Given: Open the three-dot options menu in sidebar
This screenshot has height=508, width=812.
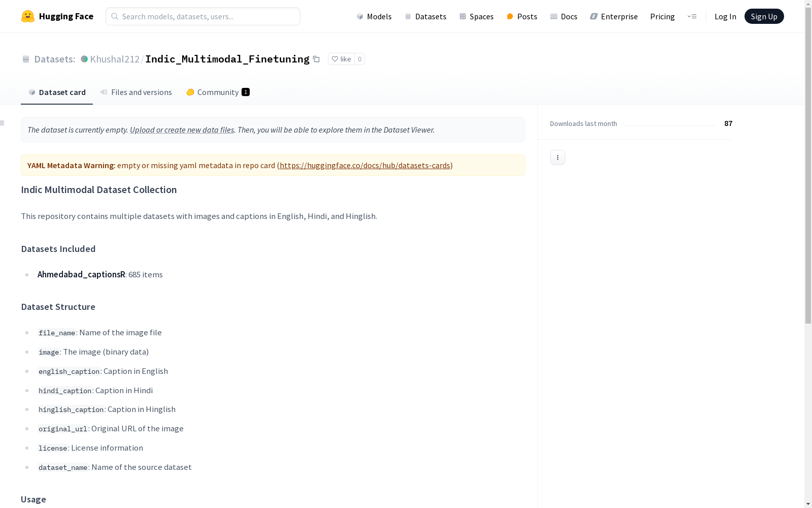Looking at the screenshot, I should click(558, 157).
